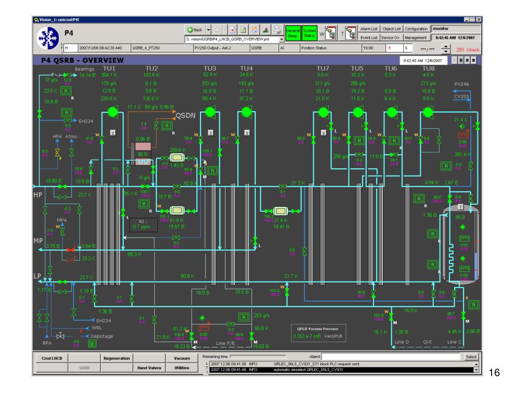Open the Event List
532x399 pixels.
pos(369,37)
